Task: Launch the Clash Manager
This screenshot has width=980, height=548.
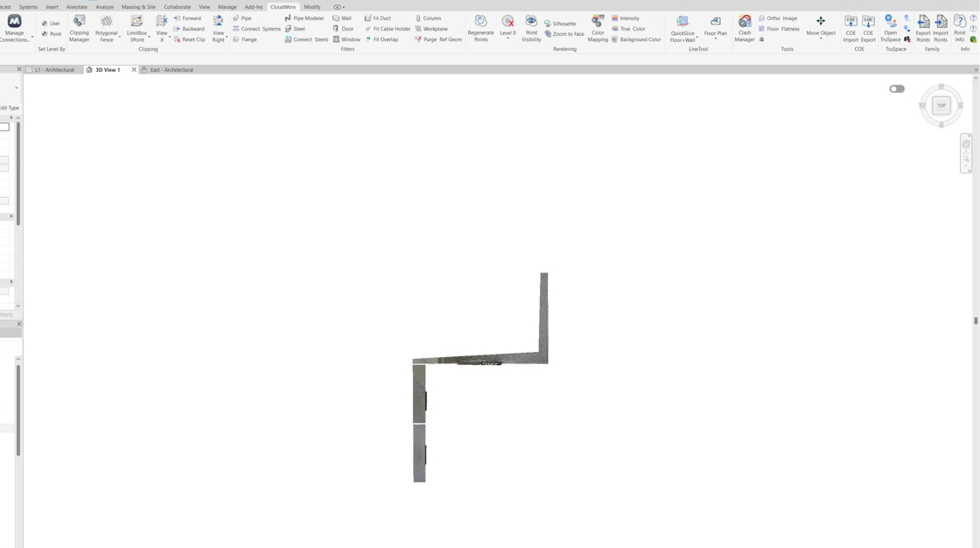Action: pos(745,27)
